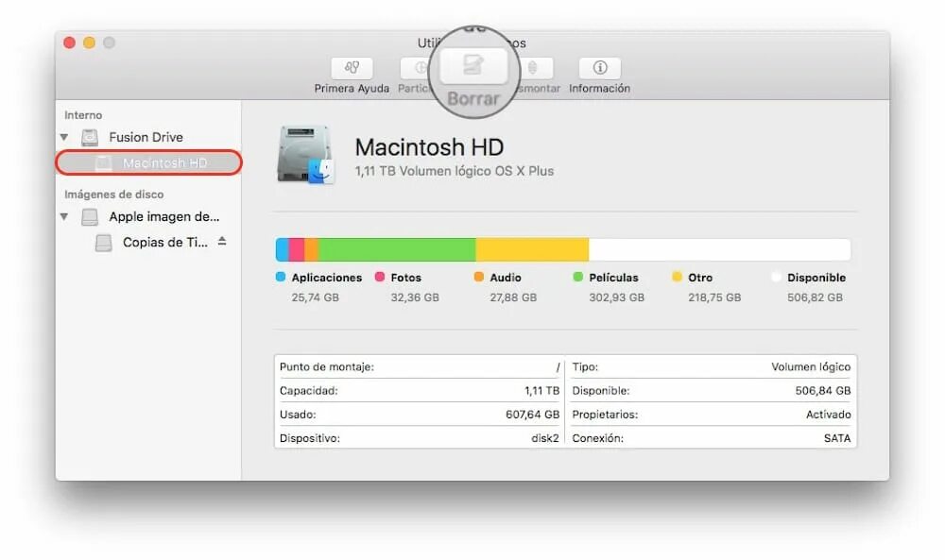
Task: Click the 32,36 GB Fotos value
Action: tap(415, 297)
